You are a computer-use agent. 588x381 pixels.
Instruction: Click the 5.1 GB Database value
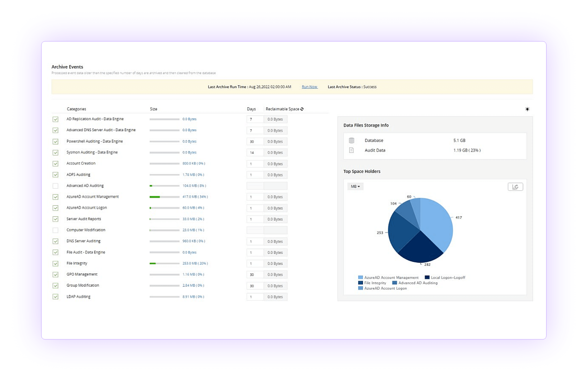click(x=459, y=140)
